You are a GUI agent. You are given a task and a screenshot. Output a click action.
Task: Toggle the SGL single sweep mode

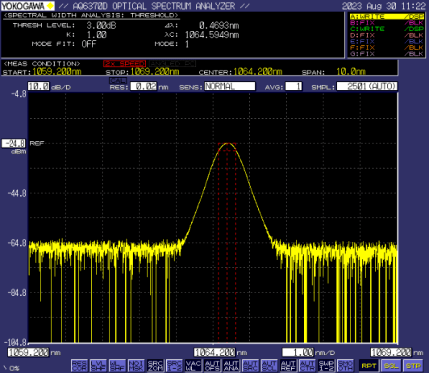pos(390,366)
